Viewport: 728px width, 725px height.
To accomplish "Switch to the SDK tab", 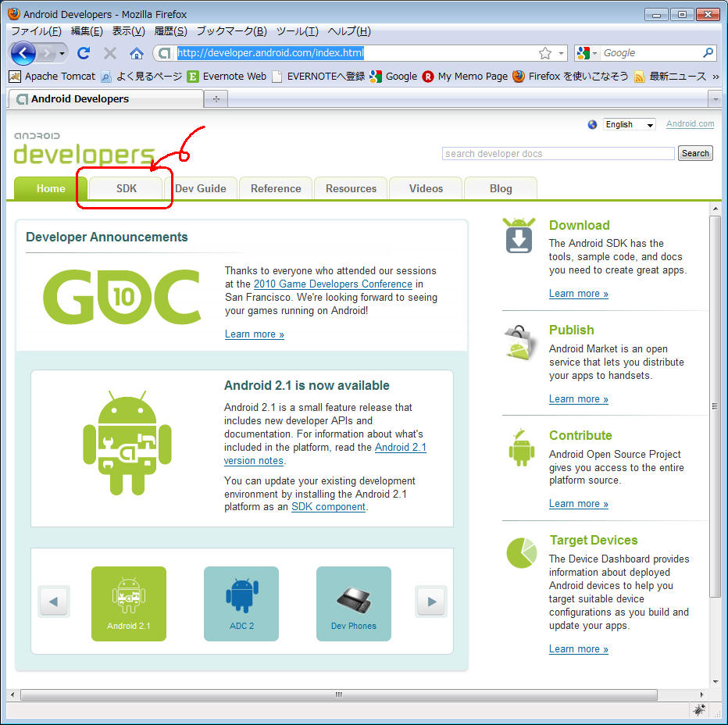I will pos(126,188).
